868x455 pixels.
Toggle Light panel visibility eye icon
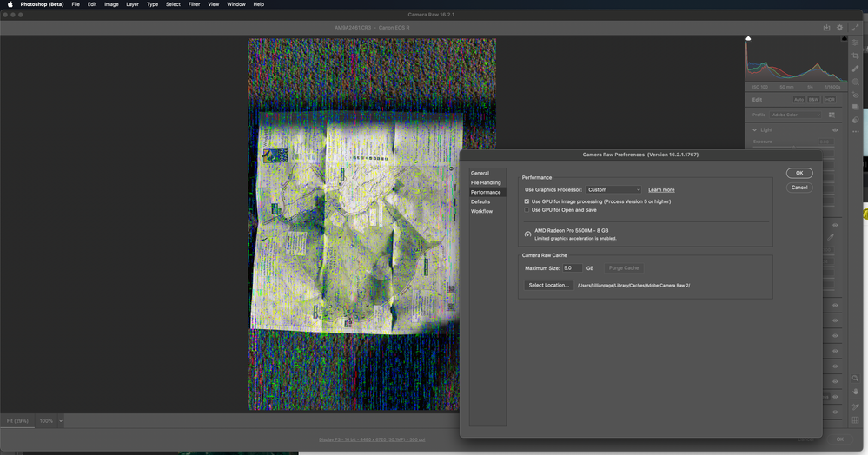point(835,130)
